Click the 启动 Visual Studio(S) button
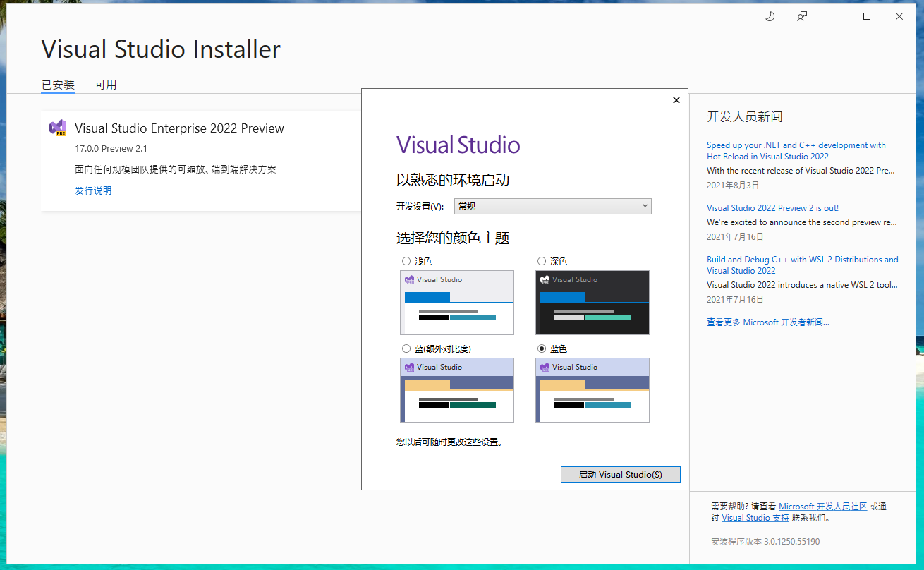This screenshot has height=570, width=924. 621,475
